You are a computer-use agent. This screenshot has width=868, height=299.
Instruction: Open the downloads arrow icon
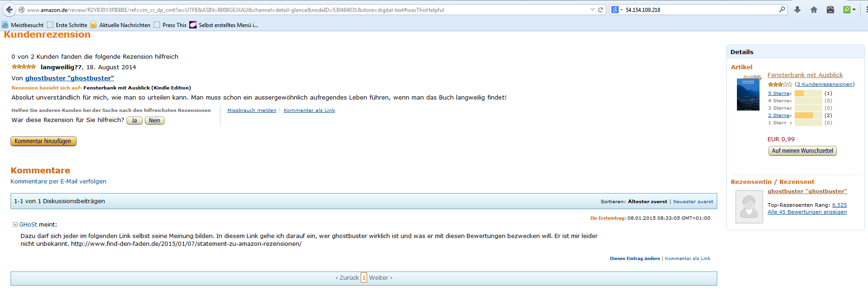pyautogui.click(x=797, y=10)
